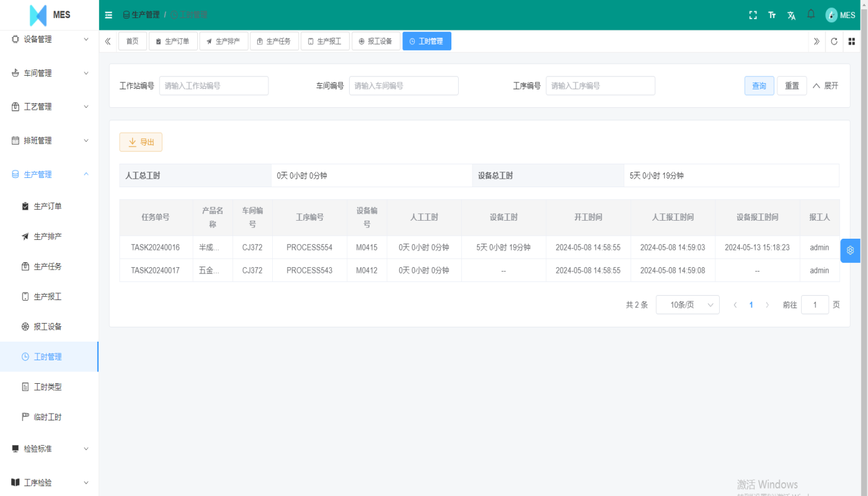This screenshot has width=868, height=496.
Task: Click the 导出 export button
Action: point(141,142)
